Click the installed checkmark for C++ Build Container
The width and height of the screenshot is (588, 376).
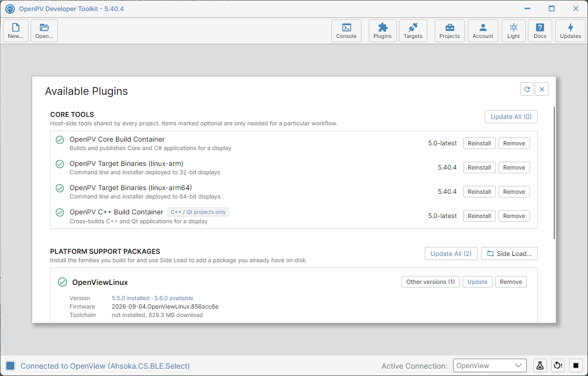pos(60,213)
